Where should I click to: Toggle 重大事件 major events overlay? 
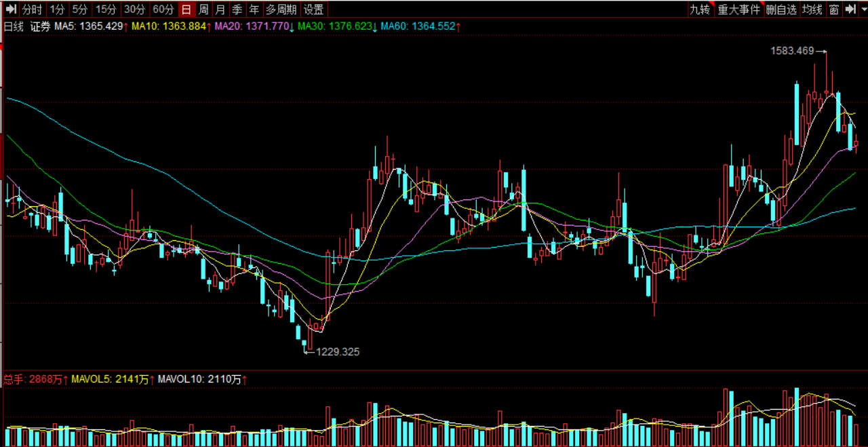tap(739, 9)
